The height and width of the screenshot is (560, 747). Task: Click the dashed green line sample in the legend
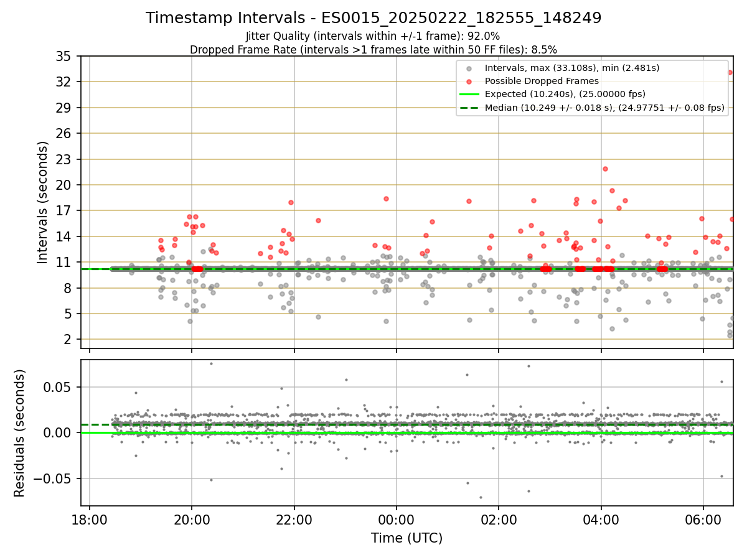coord(469,108)
